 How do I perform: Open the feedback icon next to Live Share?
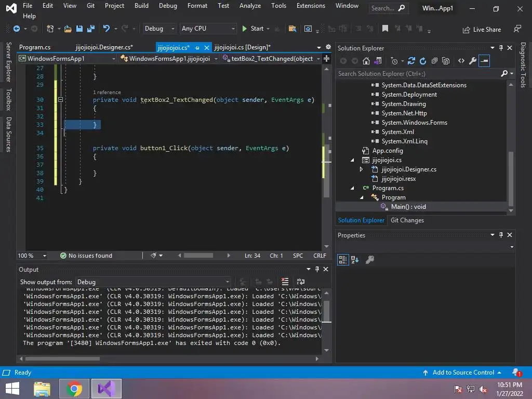coord(517,29)
